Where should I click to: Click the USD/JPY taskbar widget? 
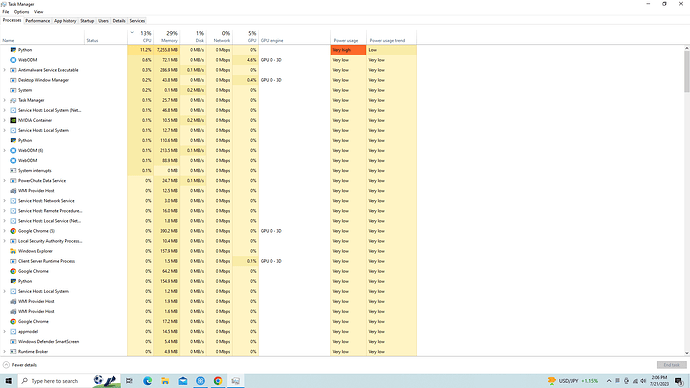click(x=573, y=381)
